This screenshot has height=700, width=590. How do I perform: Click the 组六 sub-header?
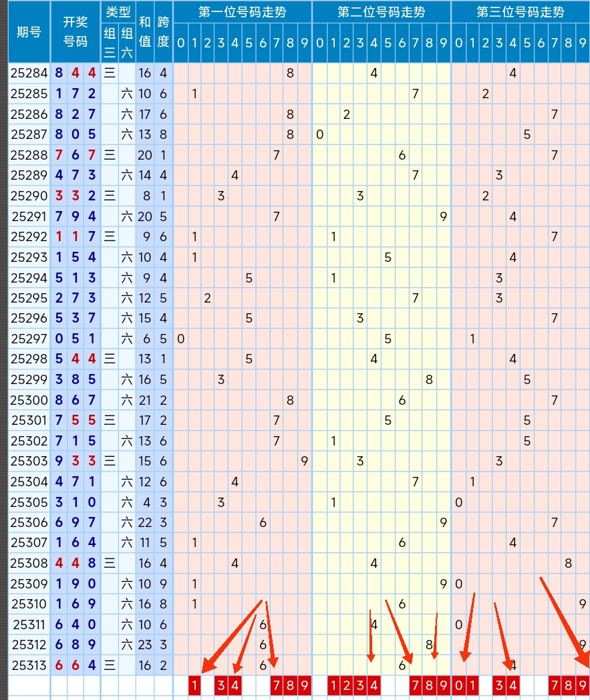pyautogui.click(x=127, y=43)
